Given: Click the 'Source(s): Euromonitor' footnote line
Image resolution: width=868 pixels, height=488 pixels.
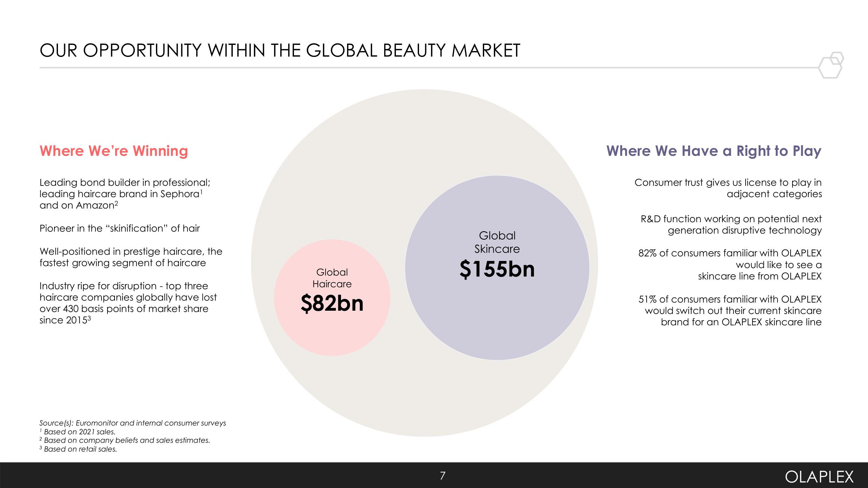Looking at the screenshot, I should point(133,423).
